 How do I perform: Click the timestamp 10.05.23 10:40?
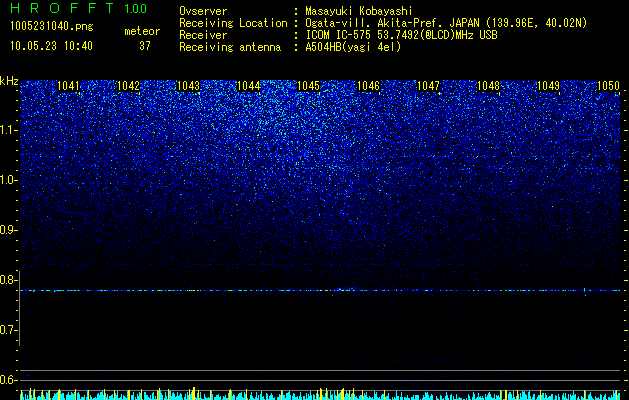51,46
